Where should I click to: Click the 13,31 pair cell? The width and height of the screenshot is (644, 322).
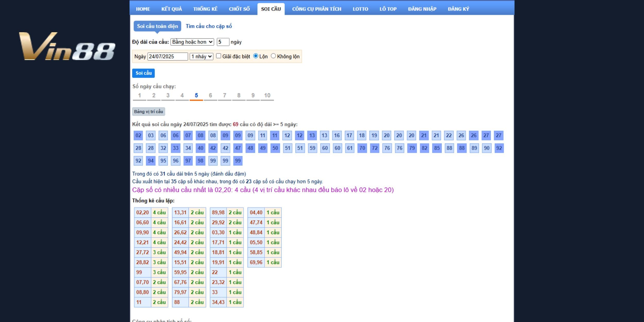180,213
